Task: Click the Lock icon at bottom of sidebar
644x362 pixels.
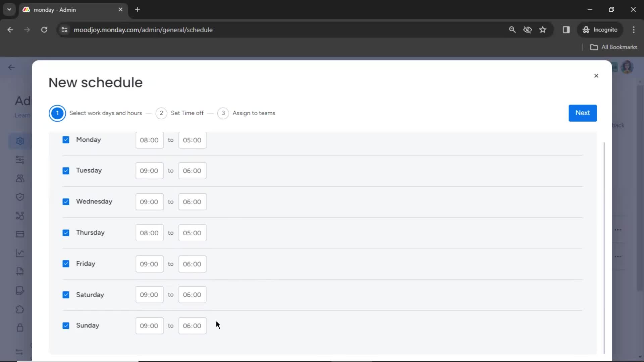Action: 19,327
